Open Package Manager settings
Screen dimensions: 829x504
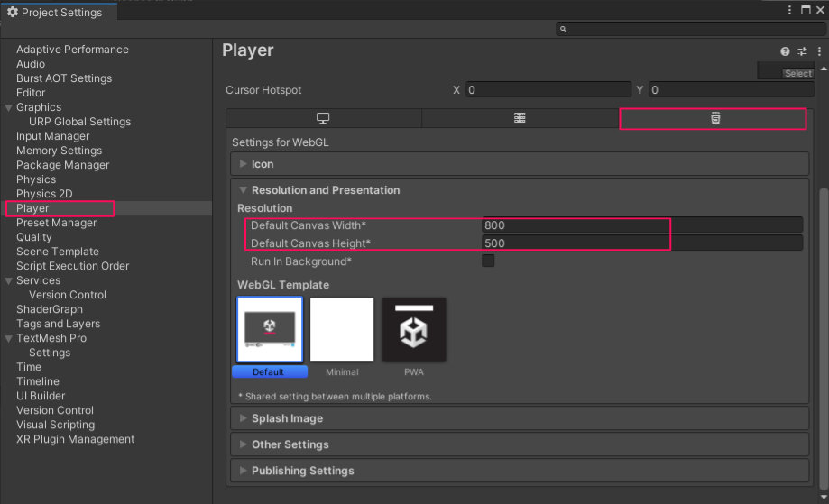tap(63, 165)
